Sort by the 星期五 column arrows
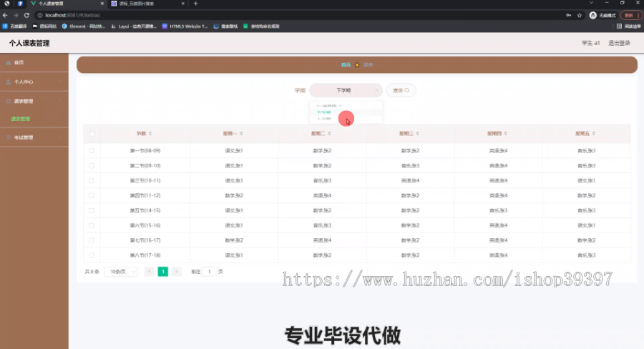The width and height of the screenshot is (644, 349). [x=594, y=134]
